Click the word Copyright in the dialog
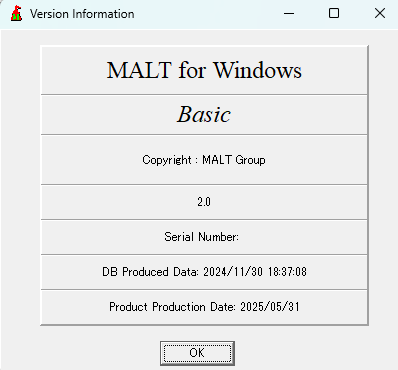 click(167, 160)
